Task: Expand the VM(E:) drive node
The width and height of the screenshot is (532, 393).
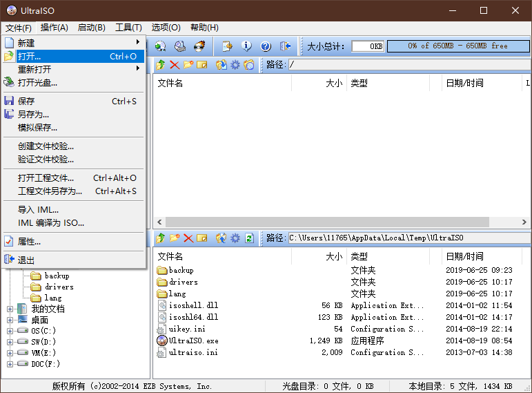Action: 10,353
